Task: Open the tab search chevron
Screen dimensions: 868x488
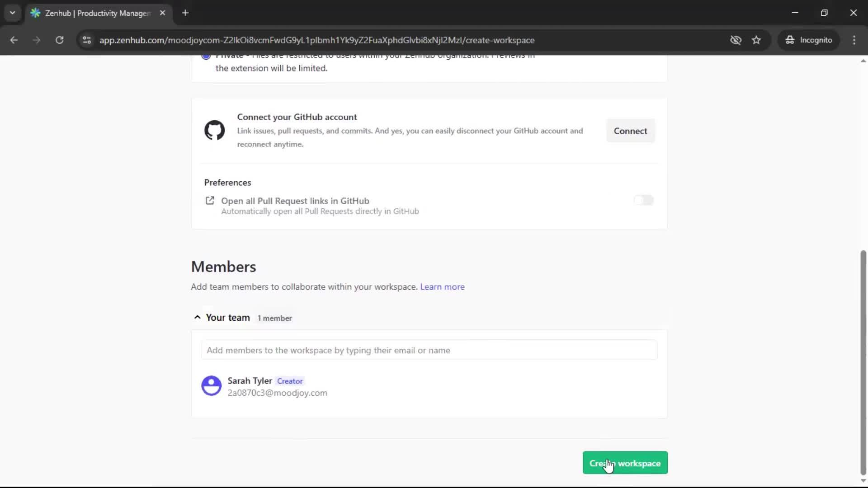Action: click(x=13, y=13)
